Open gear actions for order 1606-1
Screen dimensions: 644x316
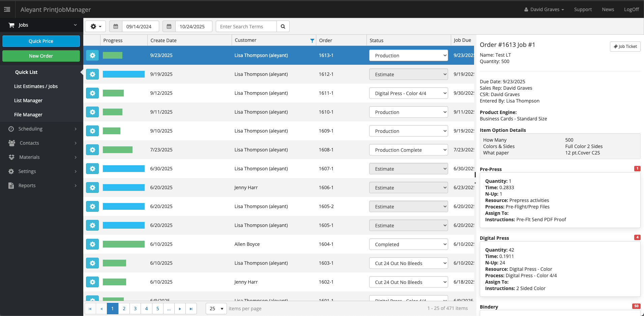click(92, 188)
